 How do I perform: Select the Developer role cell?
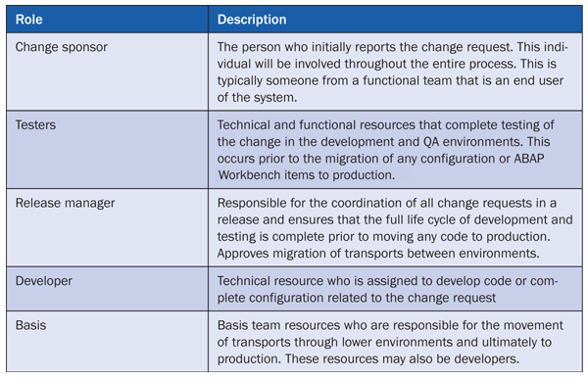(x=107, y=289)
